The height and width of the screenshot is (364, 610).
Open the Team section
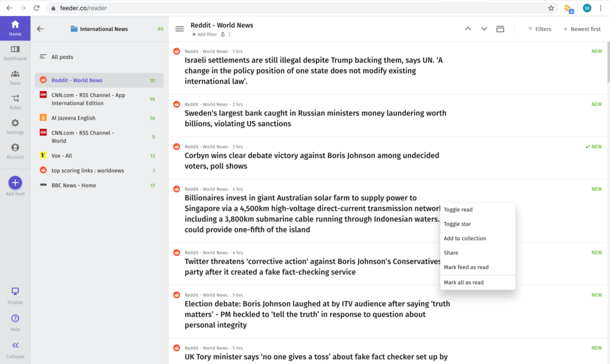point(15,77)
